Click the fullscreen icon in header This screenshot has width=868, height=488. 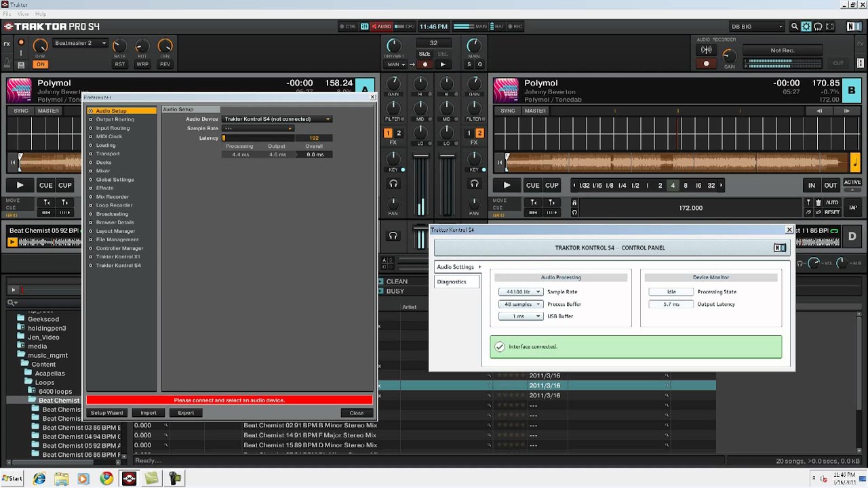point(831,26)
